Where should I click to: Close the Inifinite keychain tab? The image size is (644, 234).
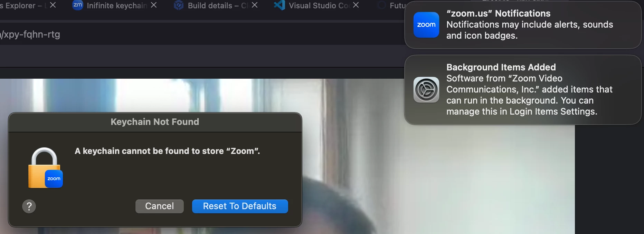click(x=154, y=5)
